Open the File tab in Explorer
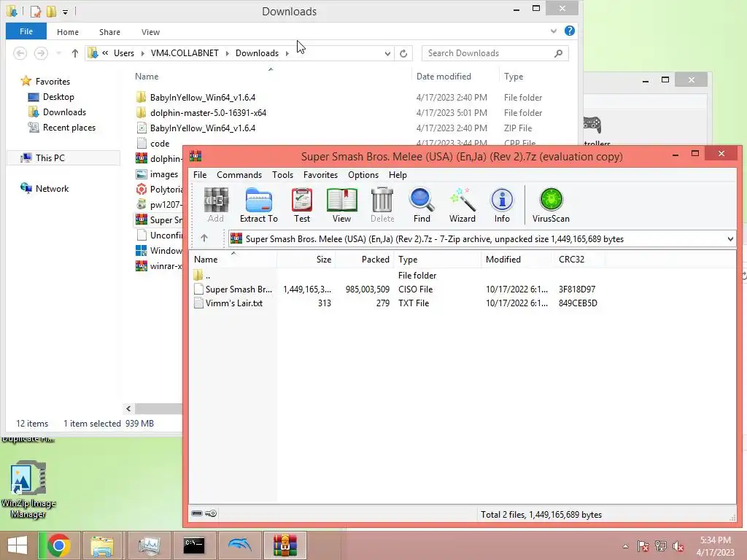Image resolution: width=747 pixels, height=560 pixels. [26, 31]
